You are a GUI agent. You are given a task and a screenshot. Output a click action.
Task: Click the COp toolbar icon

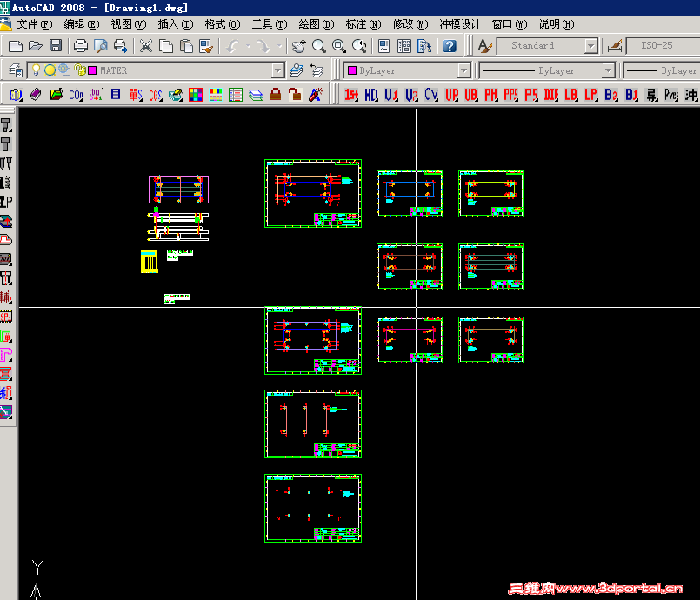click(76, 95)
